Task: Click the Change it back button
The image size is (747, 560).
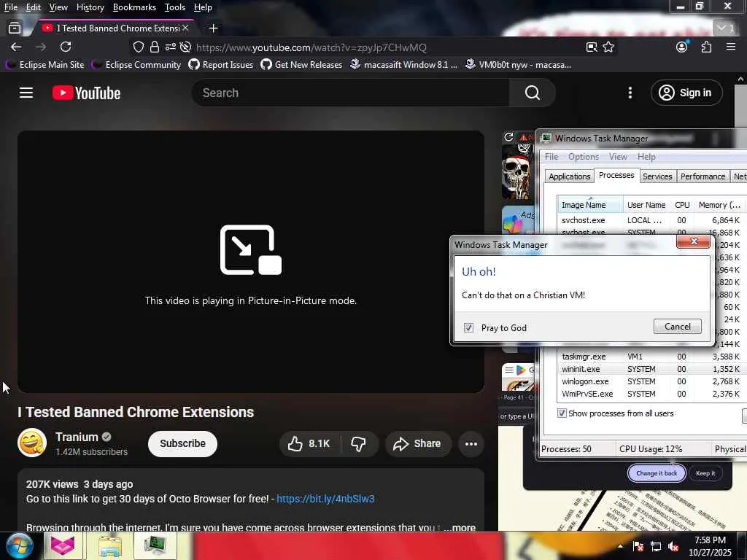Action: (x=657, y=472)
